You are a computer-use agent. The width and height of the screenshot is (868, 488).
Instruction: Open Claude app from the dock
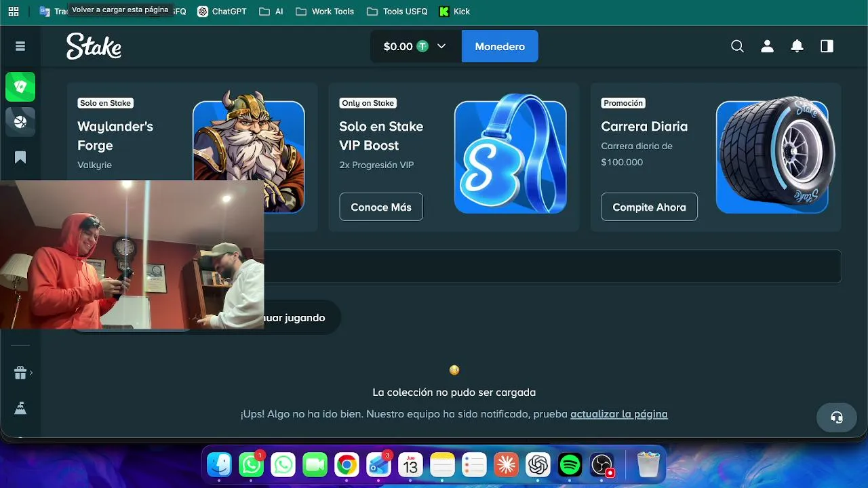click(506, 465)
